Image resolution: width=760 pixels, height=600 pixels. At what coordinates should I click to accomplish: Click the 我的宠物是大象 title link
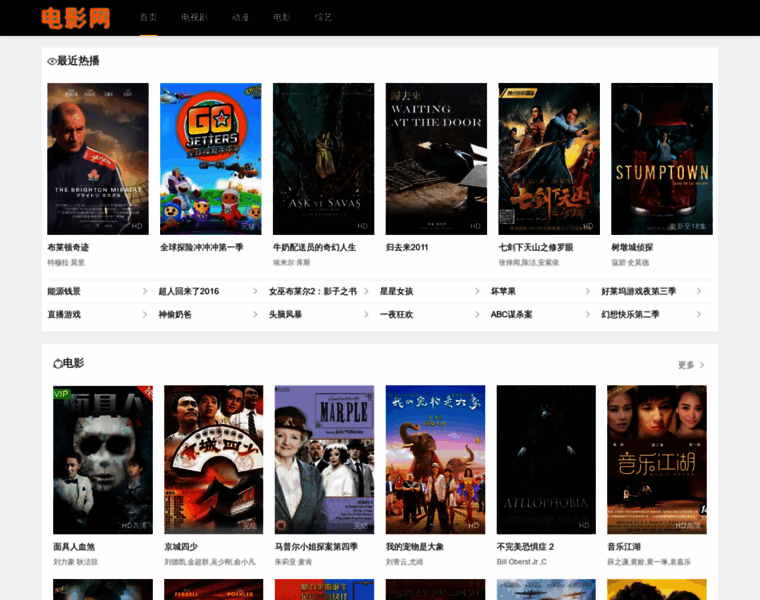[x=415, y=547]
